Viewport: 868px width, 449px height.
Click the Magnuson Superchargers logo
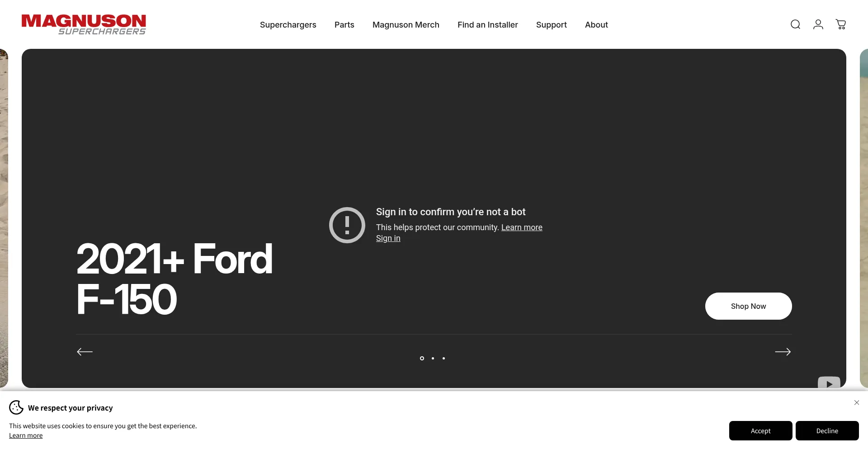click(84, 24)
